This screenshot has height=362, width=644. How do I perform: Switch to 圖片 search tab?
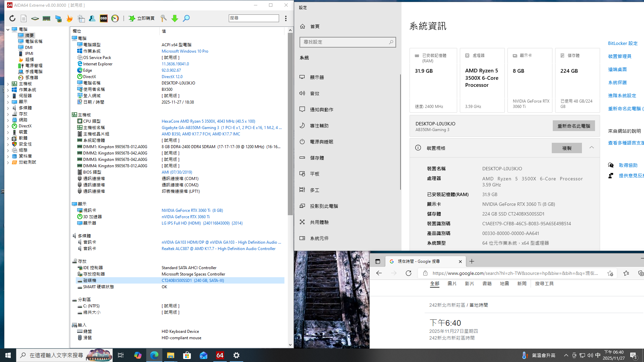click(452, 284)
